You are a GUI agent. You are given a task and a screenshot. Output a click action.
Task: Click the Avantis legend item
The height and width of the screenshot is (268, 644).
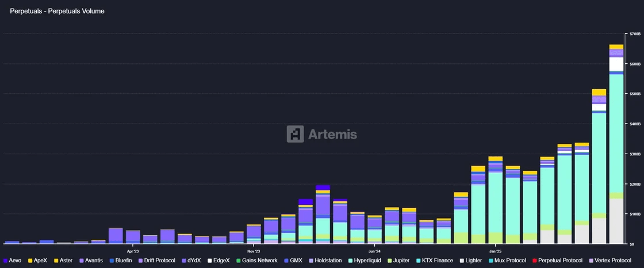point(91,261)
